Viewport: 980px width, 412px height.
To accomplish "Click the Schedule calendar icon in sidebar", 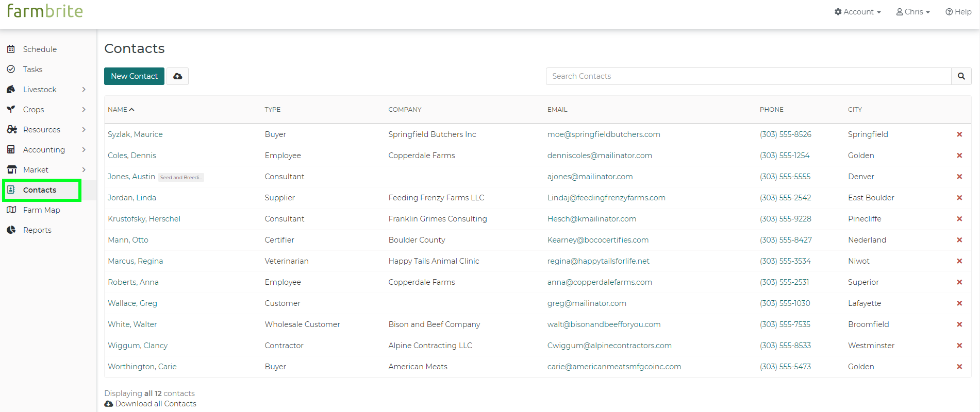I will [11, 49].
